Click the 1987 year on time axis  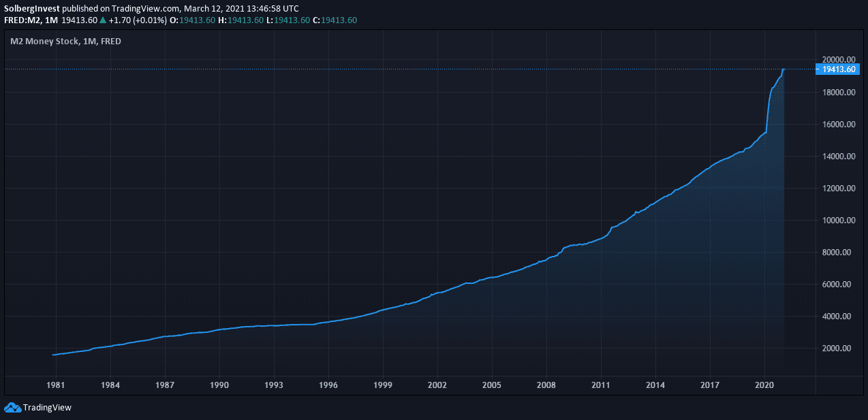click(165, 385)
